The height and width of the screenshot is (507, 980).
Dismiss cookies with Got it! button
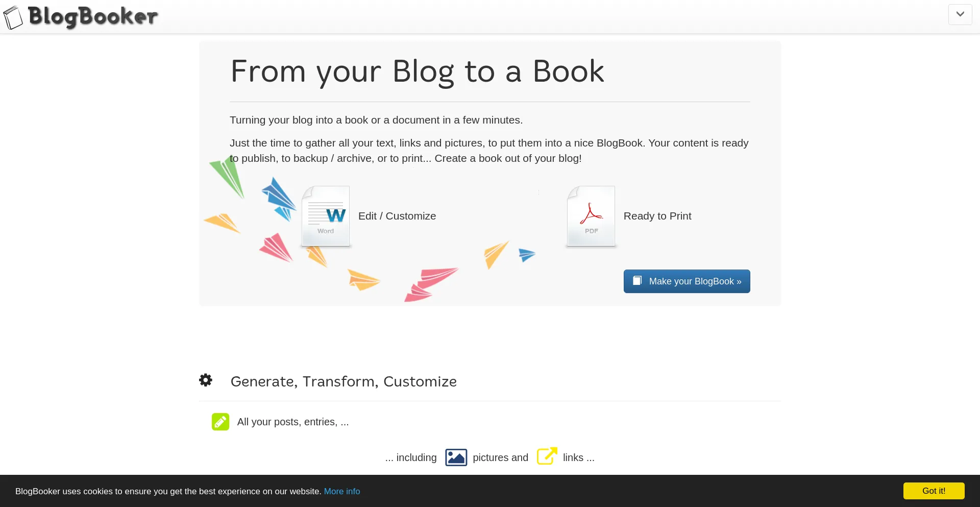coord(933,491)
